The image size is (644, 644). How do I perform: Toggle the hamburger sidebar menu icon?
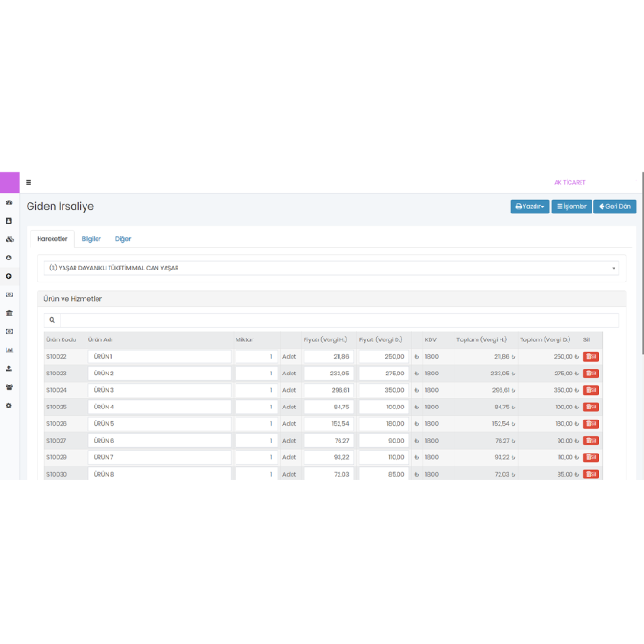click(29, 182)
